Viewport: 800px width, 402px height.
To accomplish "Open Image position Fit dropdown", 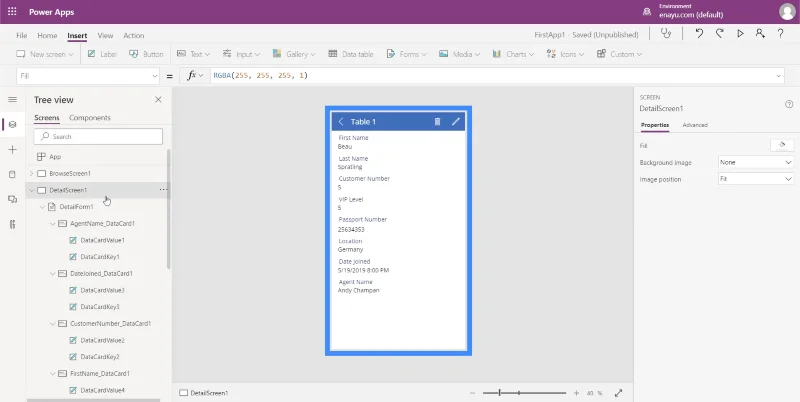I will coord(756,179).
